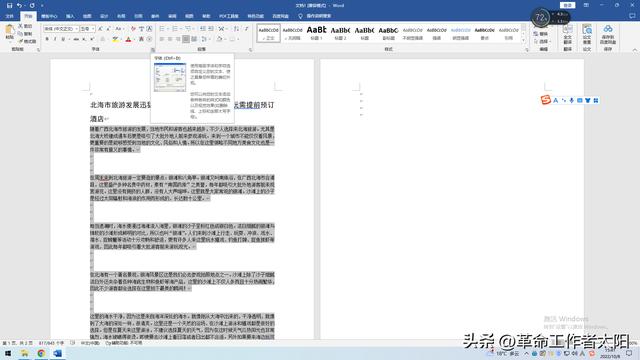Open the Paragraph dialog launcher arrow
This screenshot has width=640, height=360.
coord(250,50)
